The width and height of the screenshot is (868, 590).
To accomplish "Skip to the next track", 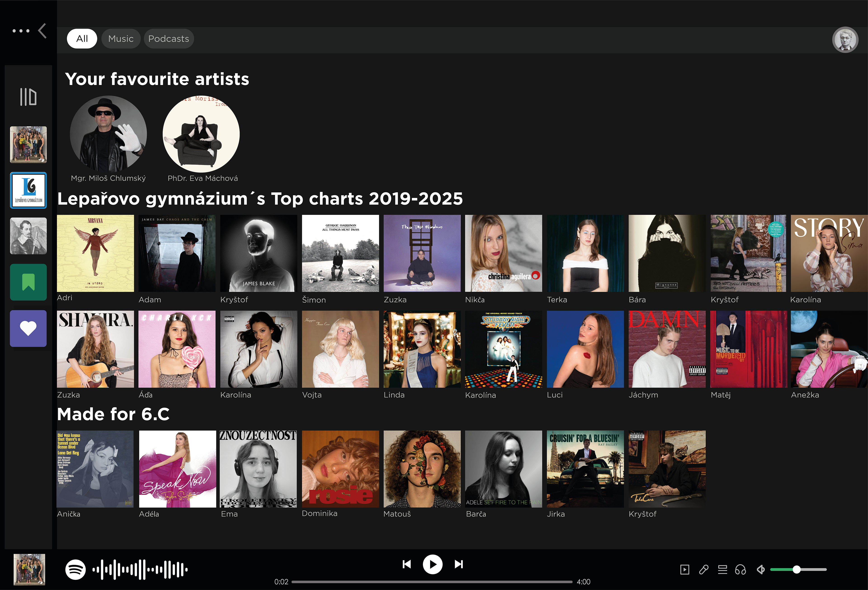I will 459,564.
